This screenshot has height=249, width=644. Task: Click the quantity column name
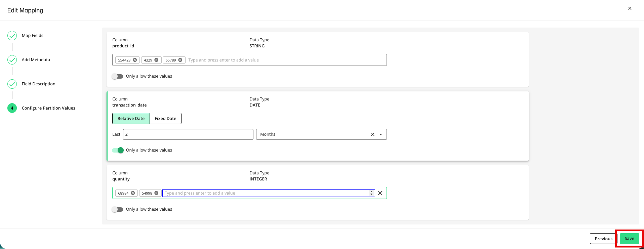coord(121,179)
